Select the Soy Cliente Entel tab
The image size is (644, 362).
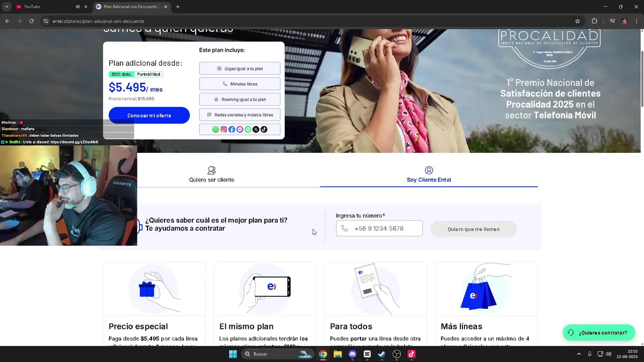[x=429, y=175]
